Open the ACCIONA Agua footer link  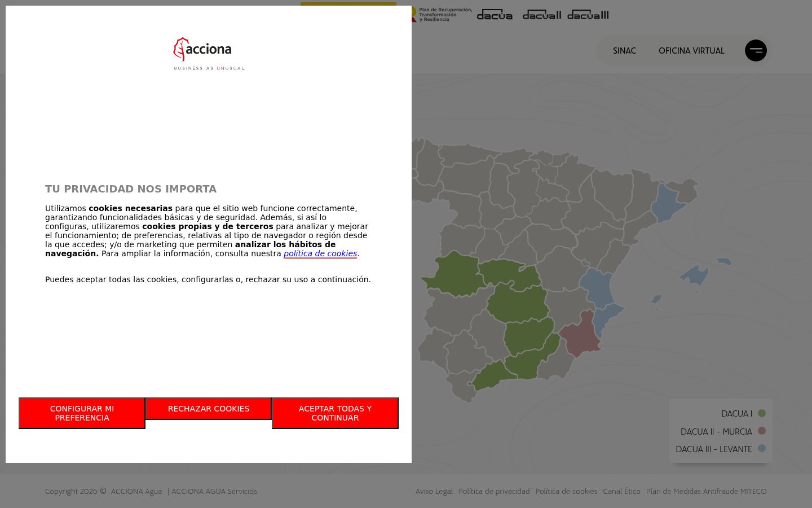pyautogui.click(x=136, y=492)
